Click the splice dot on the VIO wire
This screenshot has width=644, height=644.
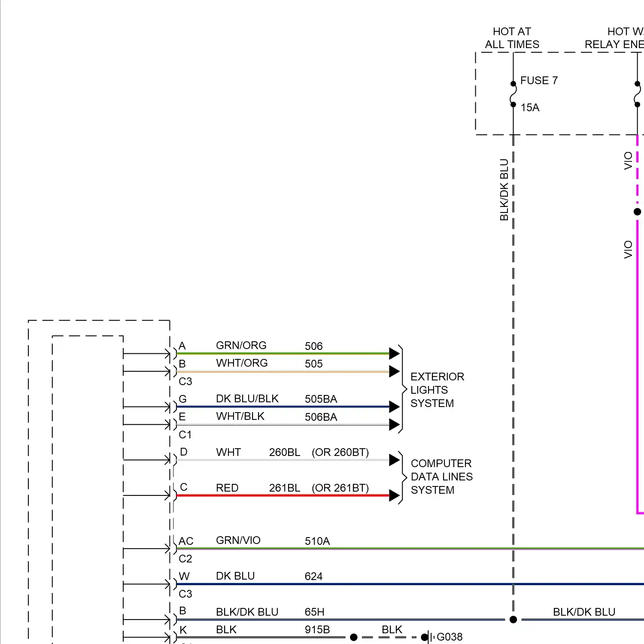(637, 212)
